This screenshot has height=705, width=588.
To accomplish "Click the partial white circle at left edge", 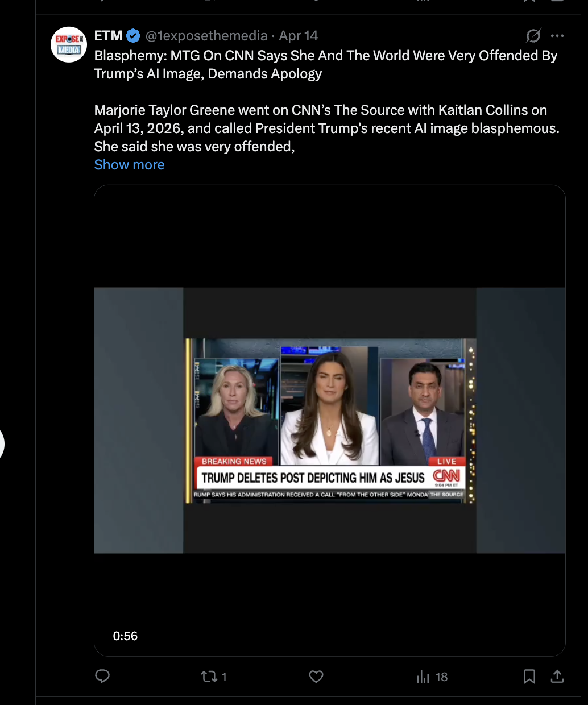I will tap(2, 444).
